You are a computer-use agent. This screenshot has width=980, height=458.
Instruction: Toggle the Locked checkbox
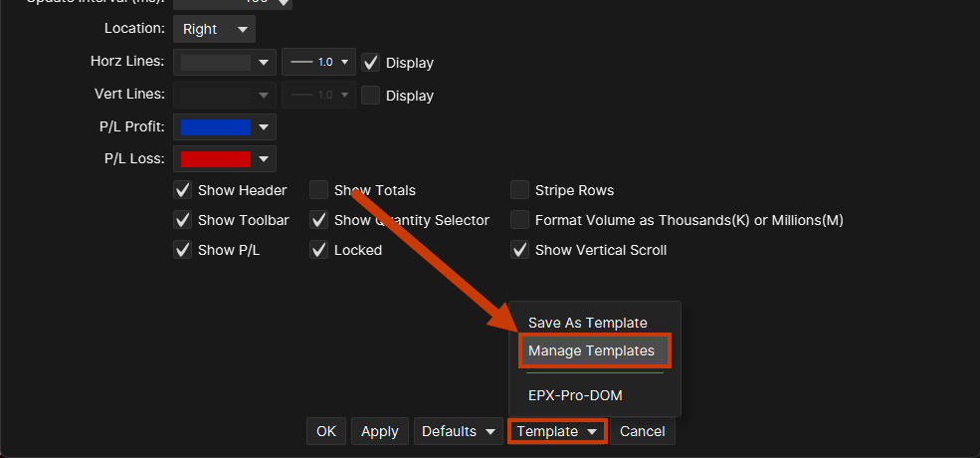[x=319, y=250]
